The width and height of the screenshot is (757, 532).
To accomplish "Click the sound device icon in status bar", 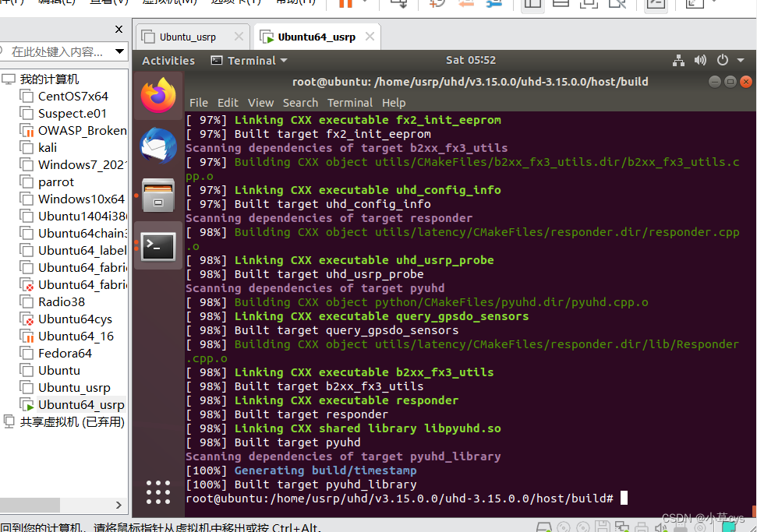I will click(662, 527).
